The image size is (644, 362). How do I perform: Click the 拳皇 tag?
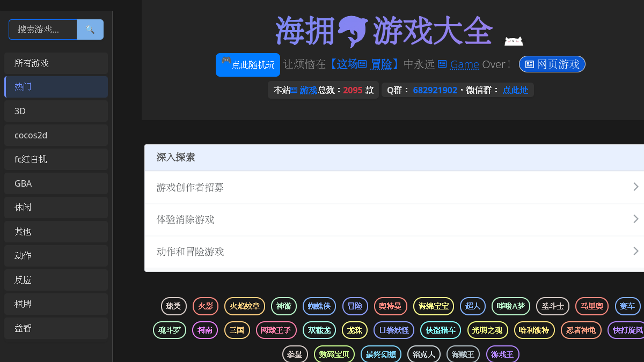(295, 354)
